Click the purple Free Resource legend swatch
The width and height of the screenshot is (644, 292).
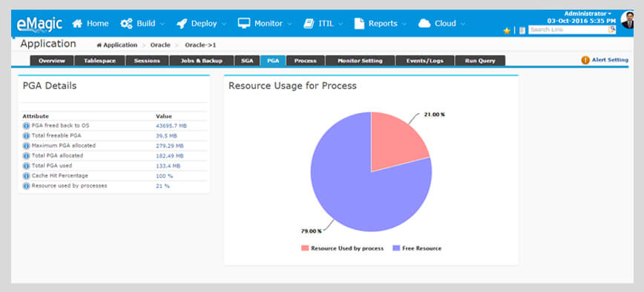[x=396, y=248]
